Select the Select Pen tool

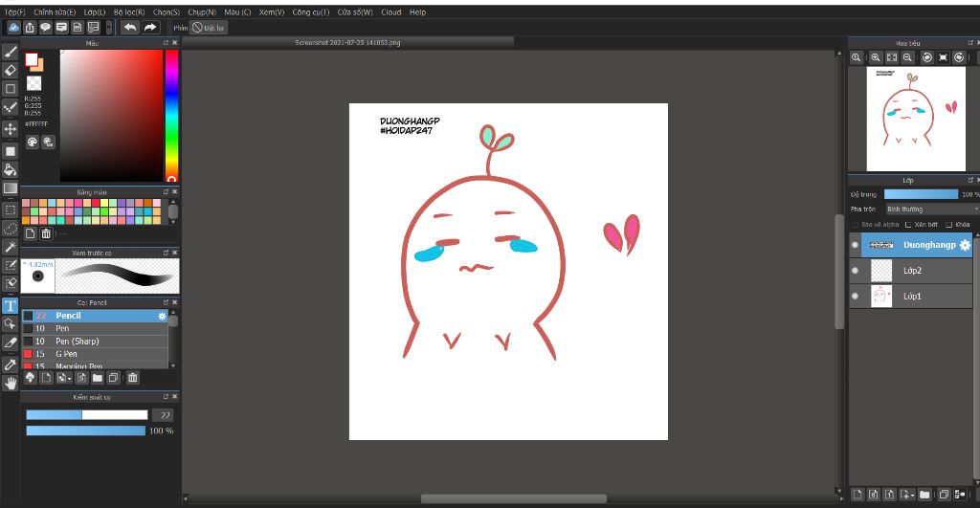tap(10, 266)
